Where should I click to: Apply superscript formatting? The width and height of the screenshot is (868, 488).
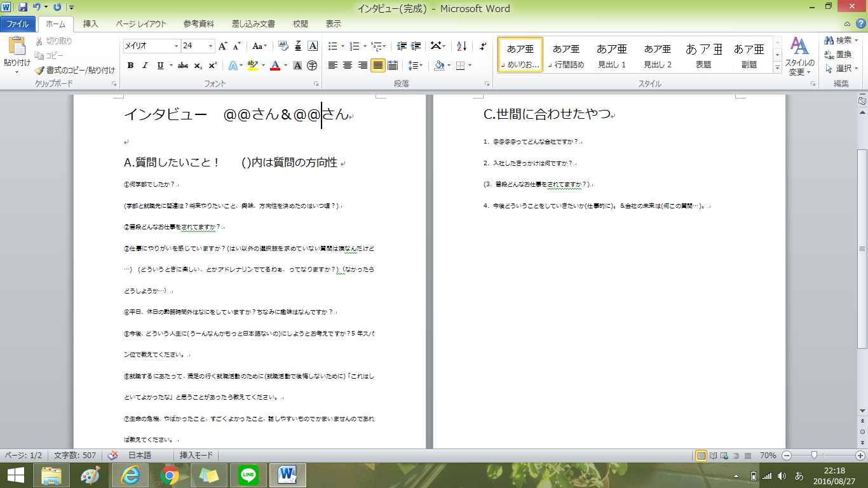tap(213, 65)
